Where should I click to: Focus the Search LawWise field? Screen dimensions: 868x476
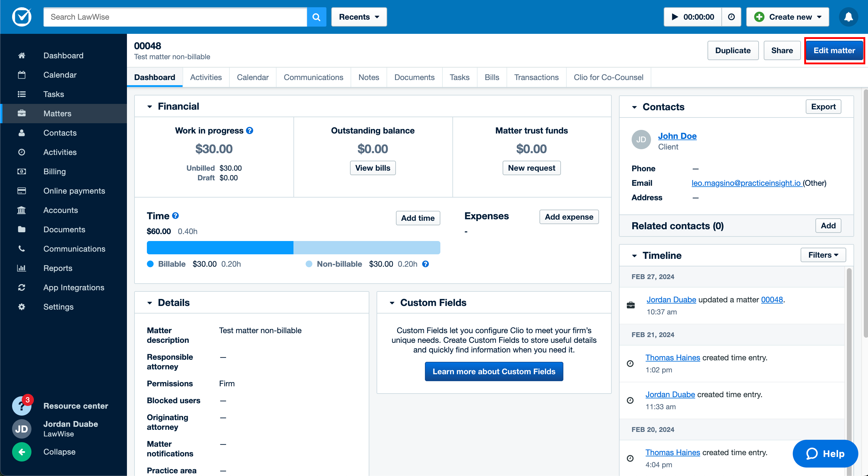coord(175,17)
